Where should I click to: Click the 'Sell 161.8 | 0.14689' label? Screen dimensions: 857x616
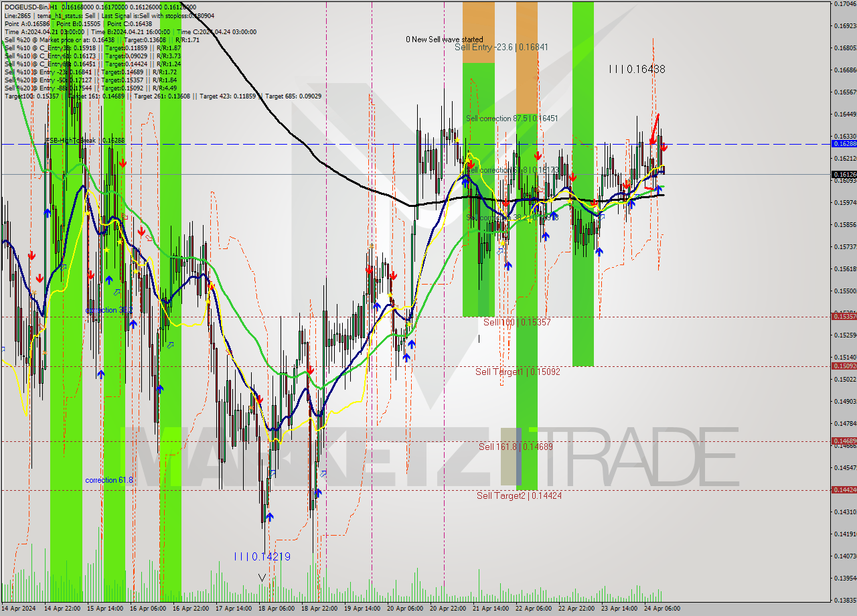(516, 446)
